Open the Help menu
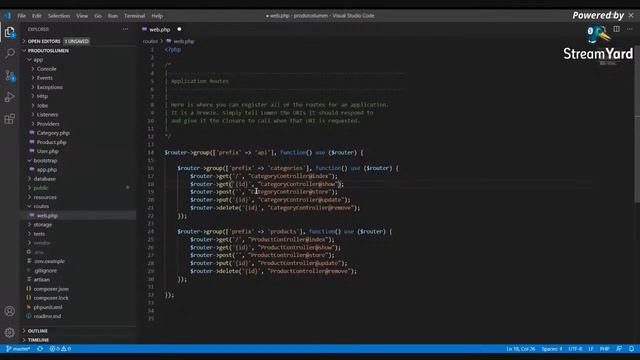The image size is (640, 360). point(157,16)
